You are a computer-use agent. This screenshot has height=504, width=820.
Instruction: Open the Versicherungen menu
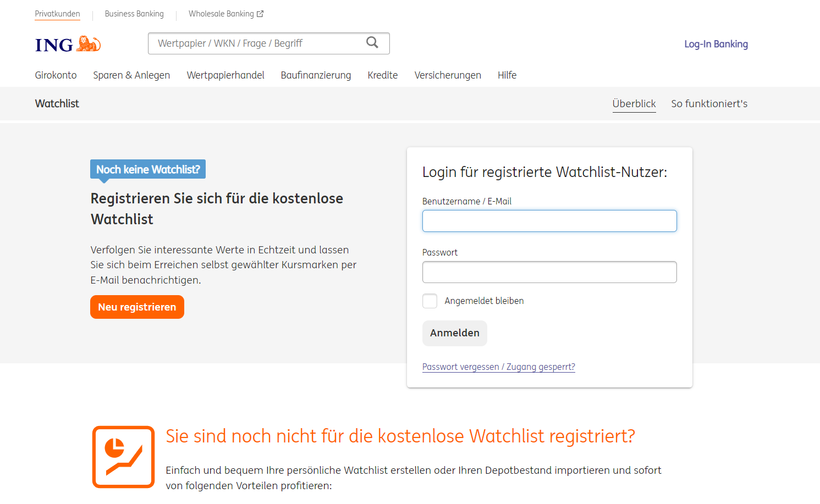tap(448, 75)
